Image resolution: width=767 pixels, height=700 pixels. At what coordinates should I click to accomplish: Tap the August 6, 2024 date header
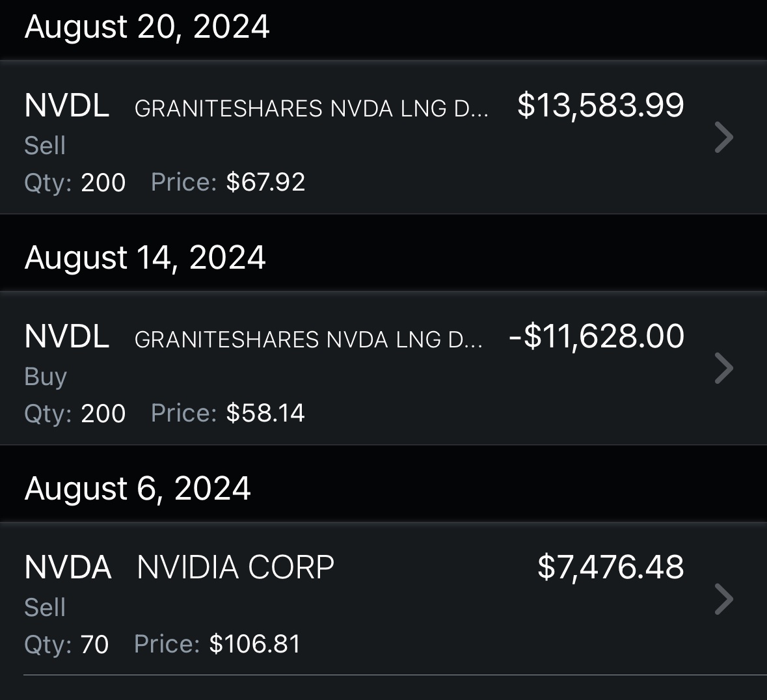tap(137, 489)
